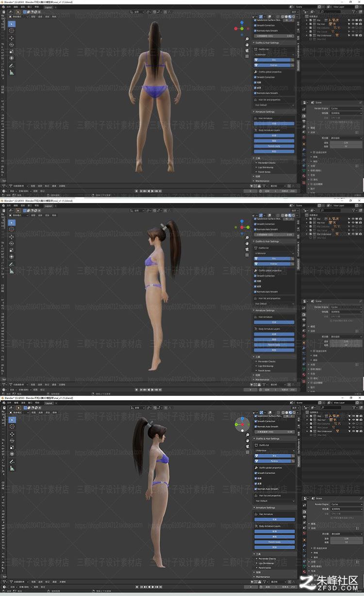Image resolution: width=364 pixels, height=596 pixels.
Task: Select the Select Box tool in middle screenshot
Action: (x=12, y=222)
